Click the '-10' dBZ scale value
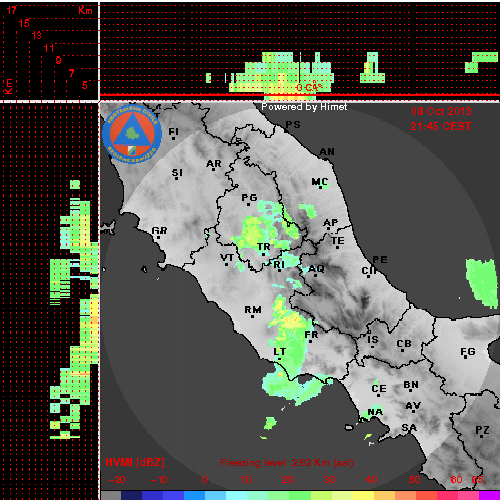 (159, 480)
